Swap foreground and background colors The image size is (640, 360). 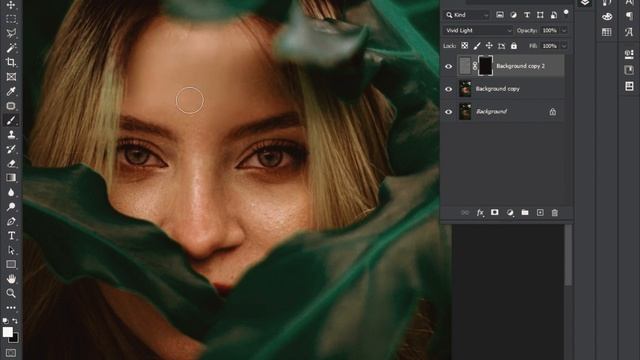15,321
